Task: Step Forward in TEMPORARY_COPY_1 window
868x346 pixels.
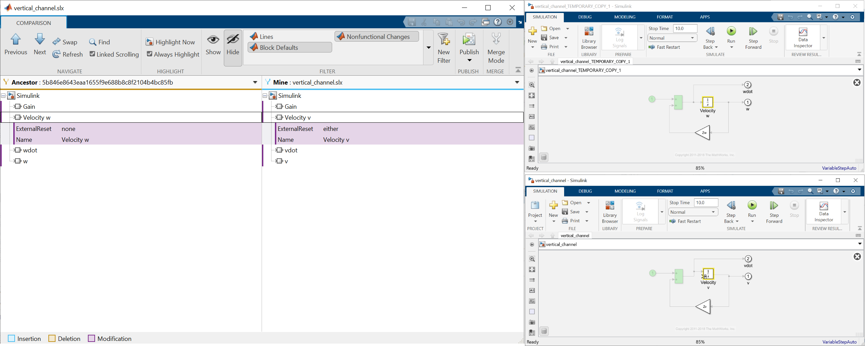Action: click(x=753, y=37)
